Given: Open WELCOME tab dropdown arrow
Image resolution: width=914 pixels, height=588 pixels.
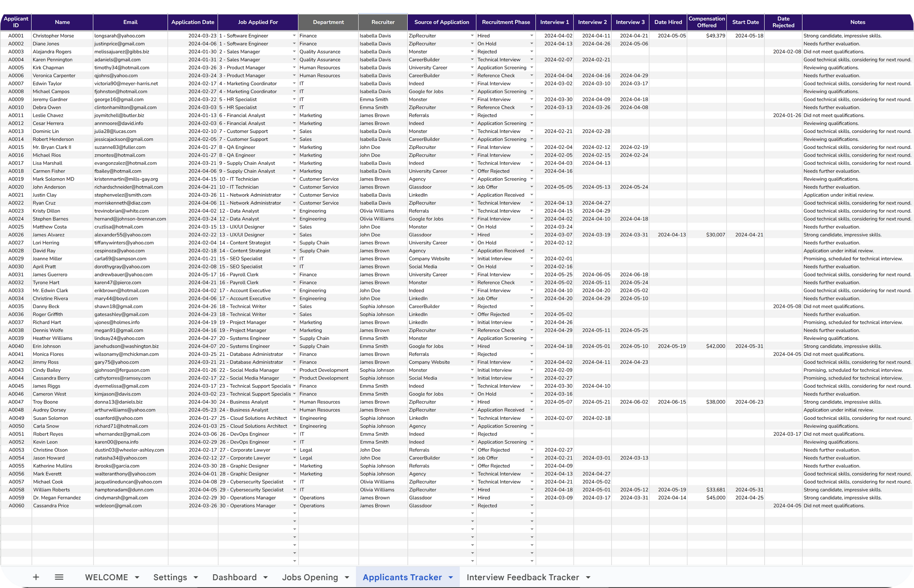Looking at the screenshot, I should pos(137,577).
